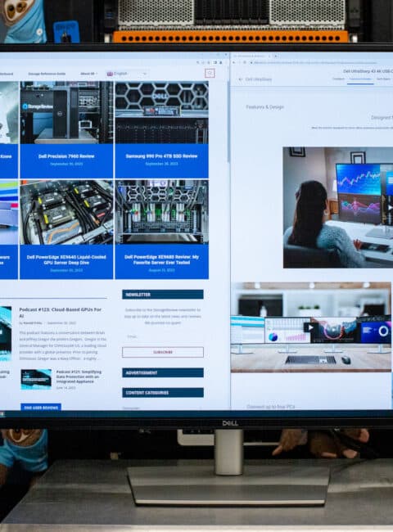Viewport: 393px width, 532px height.
Task: Click the Dell page address bar URL
Action: coord(315,63)
